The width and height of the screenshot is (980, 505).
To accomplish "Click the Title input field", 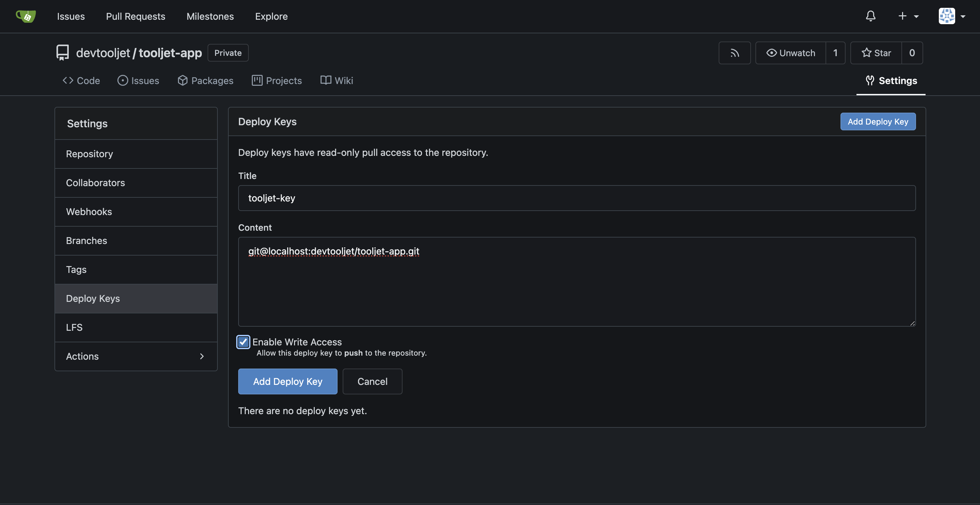I will [576, 198].
